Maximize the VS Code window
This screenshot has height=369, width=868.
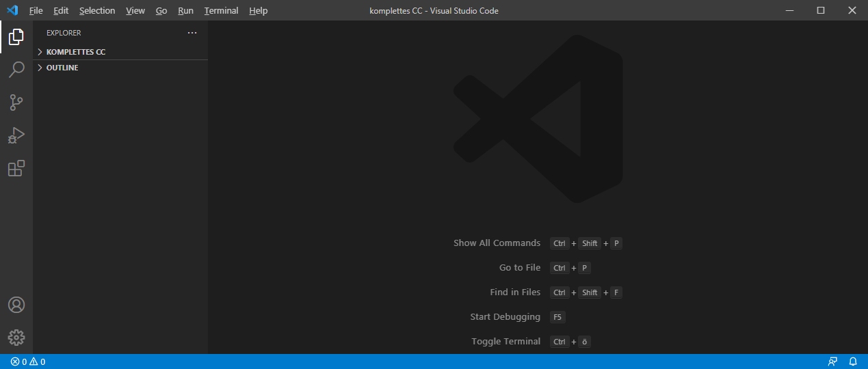tap(821, 10)
